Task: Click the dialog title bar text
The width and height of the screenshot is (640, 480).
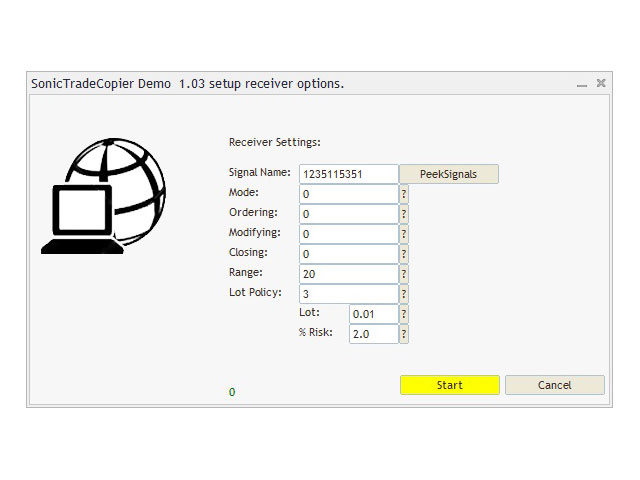Action: 188,84
